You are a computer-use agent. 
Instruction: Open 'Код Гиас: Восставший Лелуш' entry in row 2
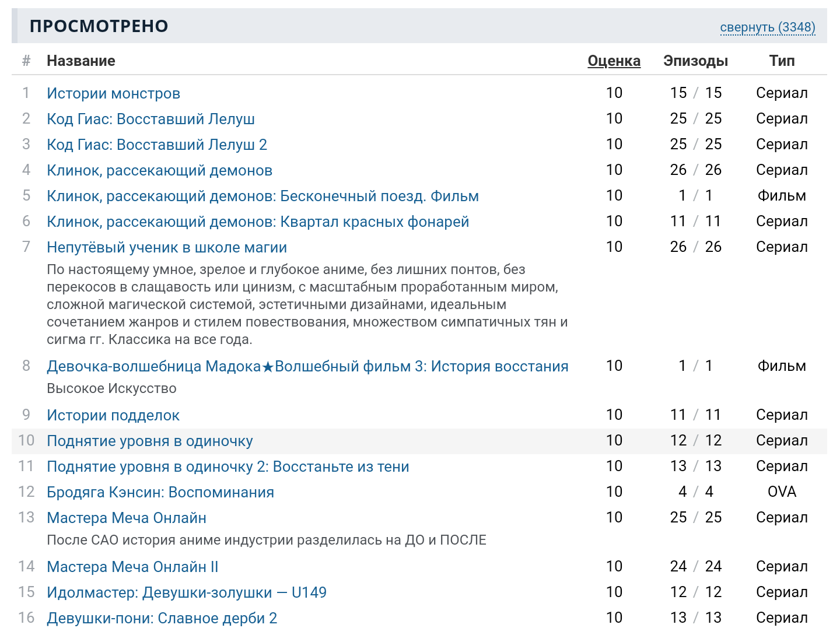click(x=150, y=119)
